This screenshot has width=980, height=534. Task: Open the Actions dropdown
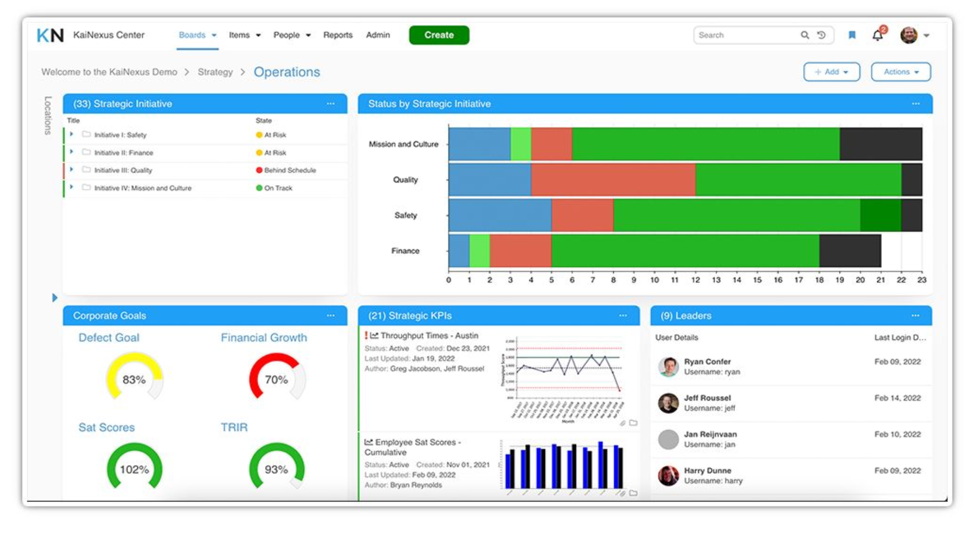[900, 72]
